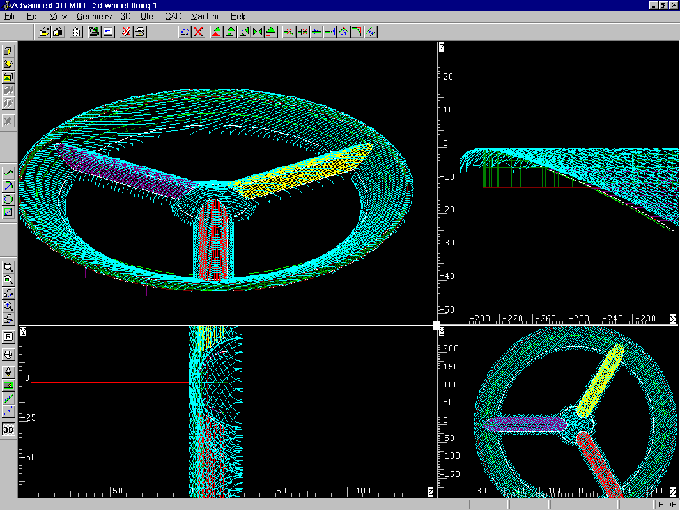Screen dimensions: 680x510
Task: Click the large red X icon in the toolbar
Action: click(x=199, y=32)
